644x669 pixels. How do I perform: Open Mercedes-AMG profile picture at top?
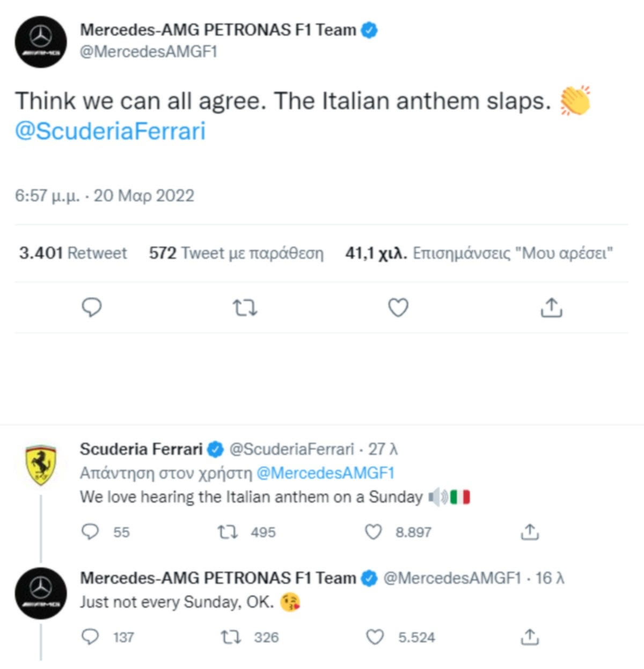[x=41, y=41]
